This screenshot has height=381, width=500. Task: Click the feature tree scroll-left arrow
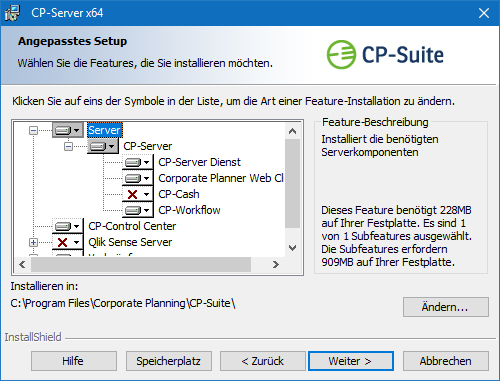click(x=22, y=265)
